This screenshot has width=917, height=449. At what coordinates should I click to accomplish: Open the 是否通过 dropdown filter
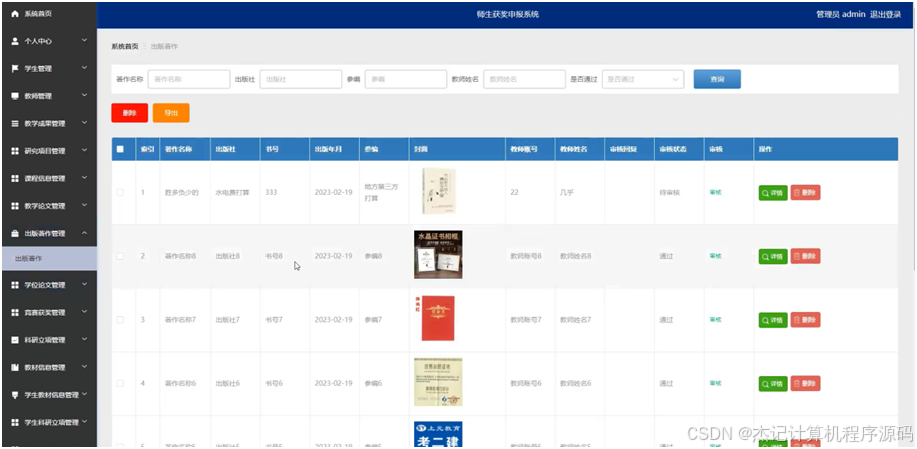(643, 79)
